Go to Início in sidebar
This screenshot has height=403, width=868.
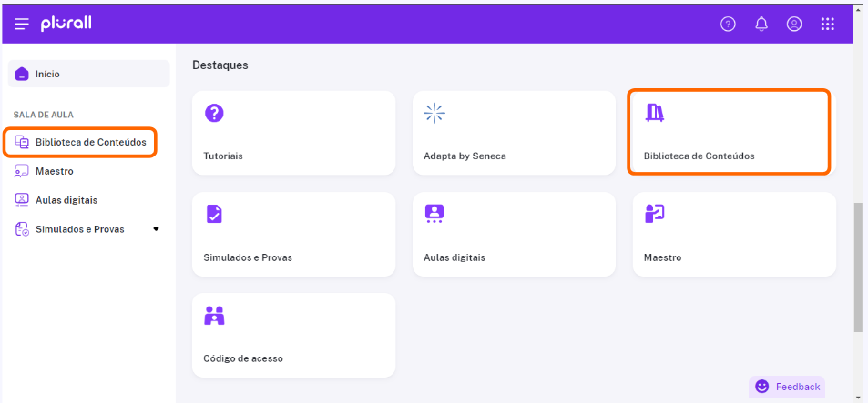pyautogui.click(x=88, y=74)
